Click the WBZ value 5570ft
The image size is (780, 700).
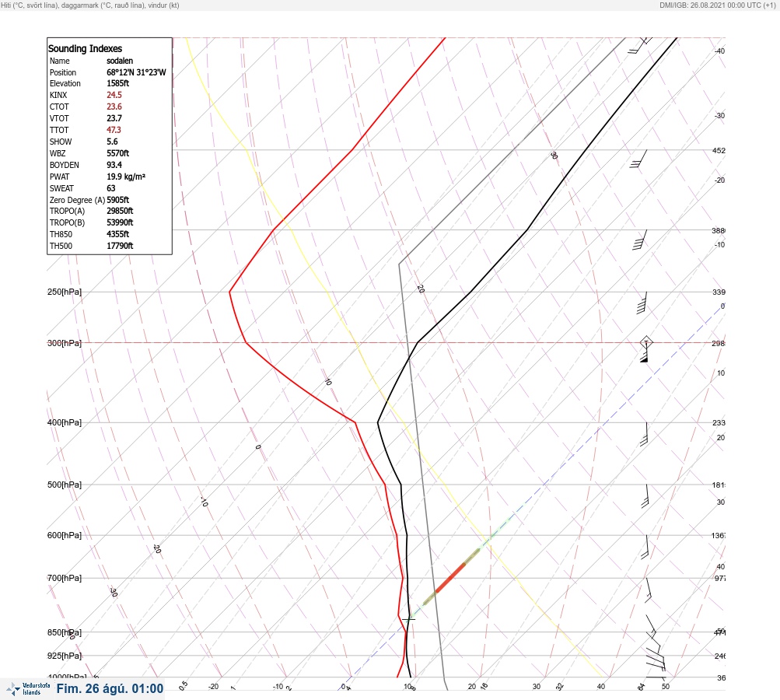click(118, 153)
